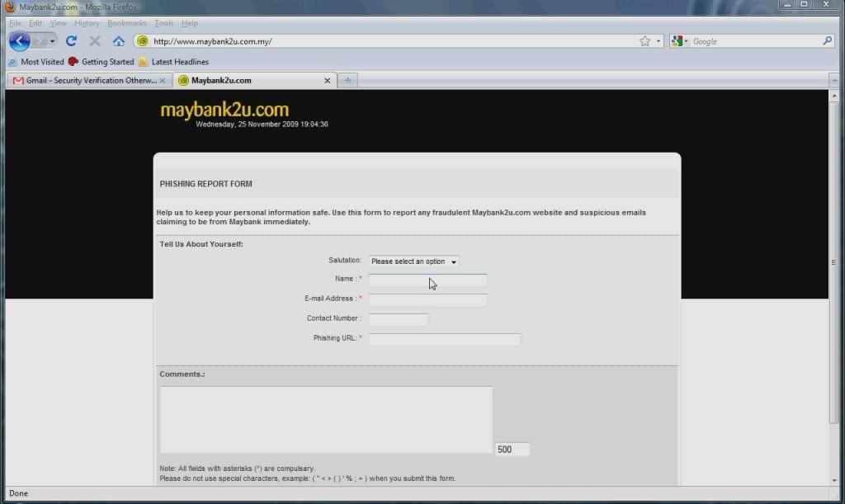
Task: Open the address bar history dropdown arrow
Action: pyautogui.click(x=658, y=41)
